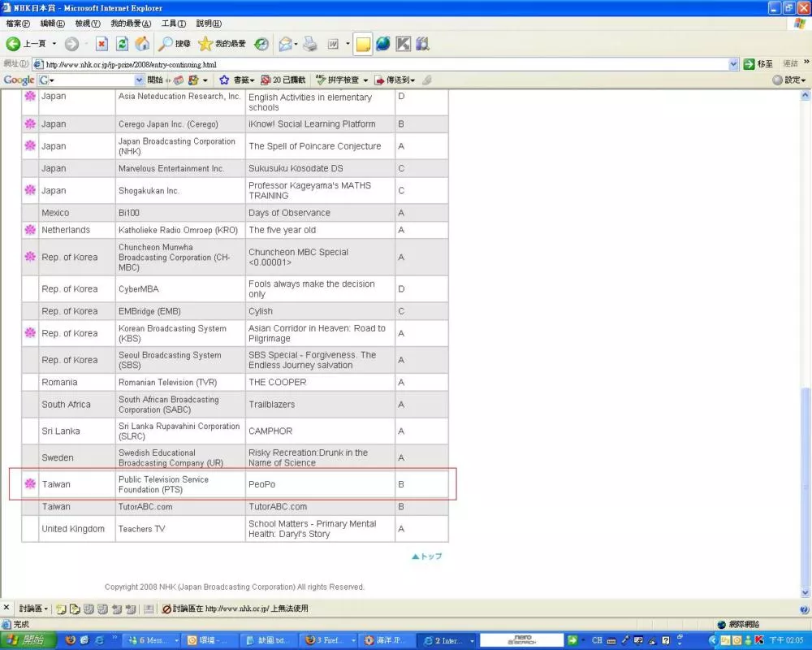Click Kaspersky tray icon
The width and height of the screenshot is (812, 650).
[760, 640]
